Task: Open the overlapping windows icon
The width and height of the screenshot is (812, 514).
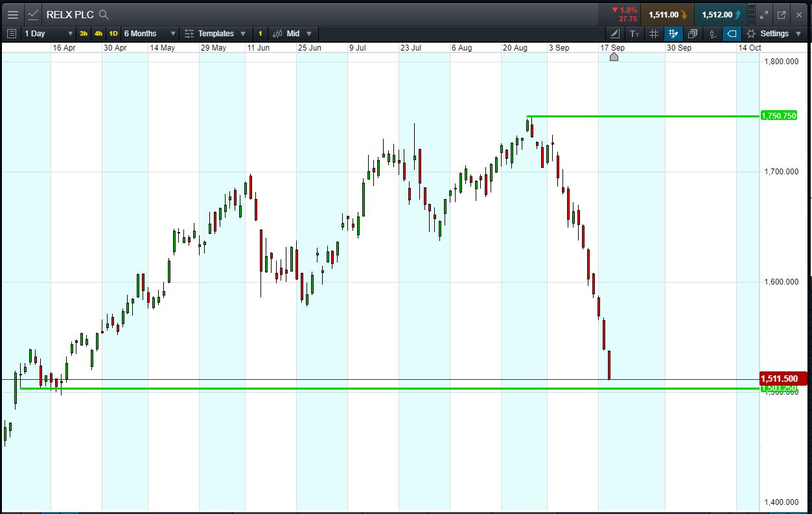Action: 693,34
